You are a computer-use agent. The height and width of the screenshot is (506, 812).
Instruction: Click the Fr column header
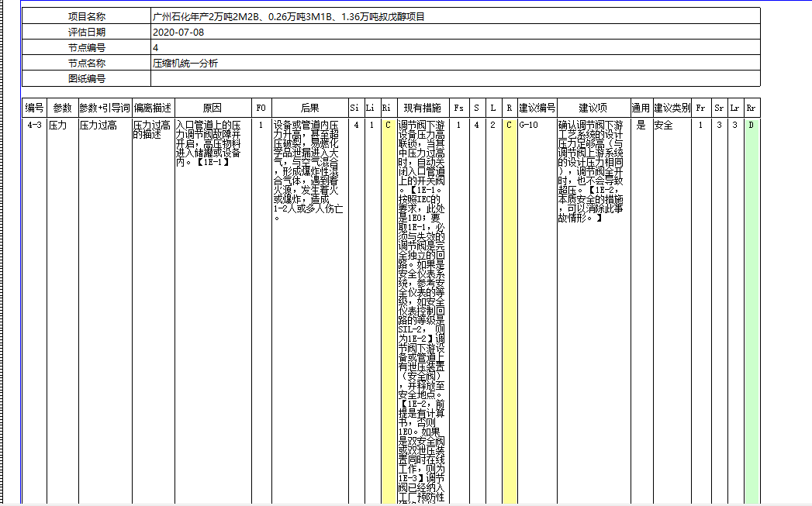click(x=700, y=108)
